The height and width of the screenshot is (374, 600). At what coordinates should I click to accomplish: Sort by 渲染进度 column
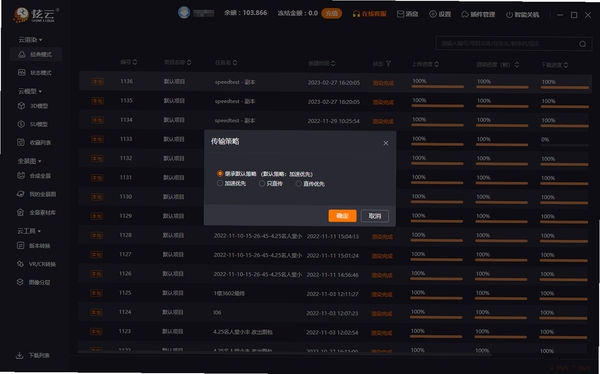coord(517,65)
